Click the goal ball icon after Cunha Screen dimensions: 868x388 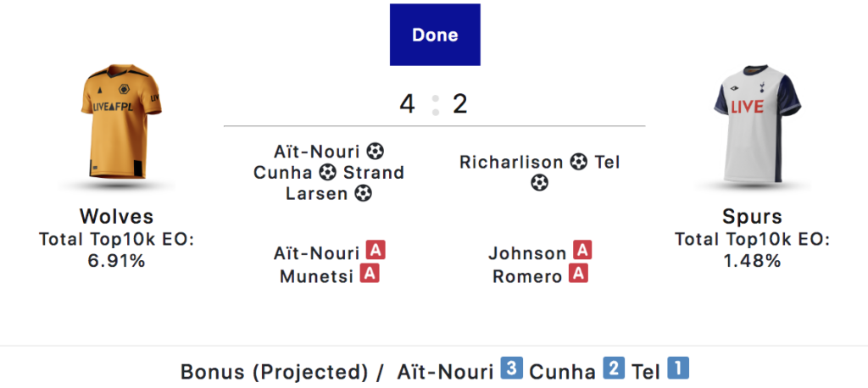[x=327, y=173]
